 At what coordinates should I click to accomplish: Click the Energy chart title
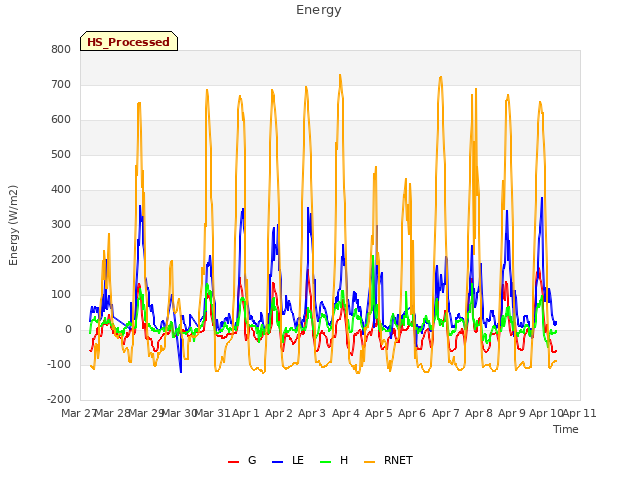318,10
